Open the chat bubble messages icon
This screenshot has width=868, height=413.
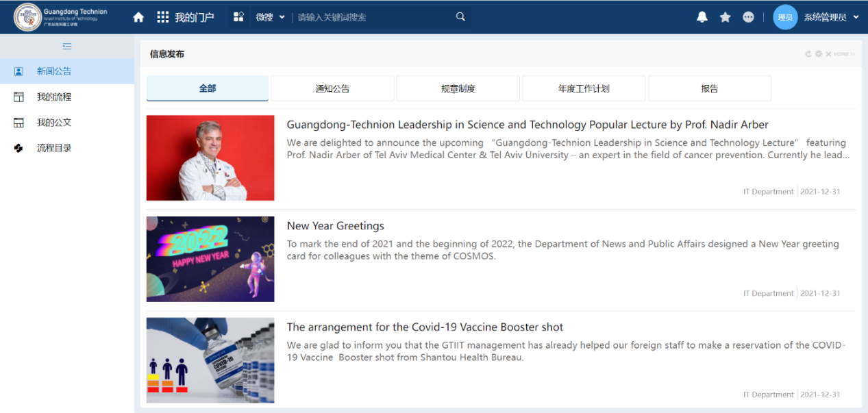(x=749, y=17)
